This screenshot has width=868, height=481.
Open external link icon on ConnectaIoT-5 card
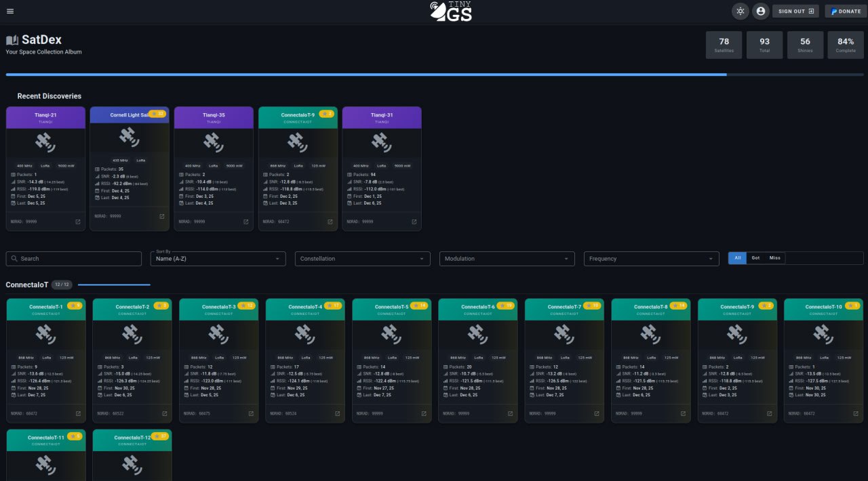424,413
